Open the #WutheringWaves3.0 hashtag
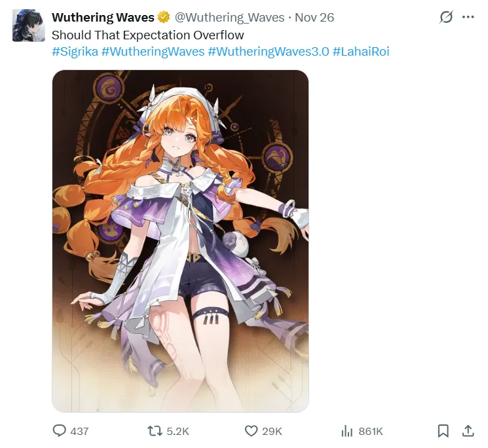Image resolution: width=488 pixels, height=448 pixels. pyautogui.click(x=269, y=51)
